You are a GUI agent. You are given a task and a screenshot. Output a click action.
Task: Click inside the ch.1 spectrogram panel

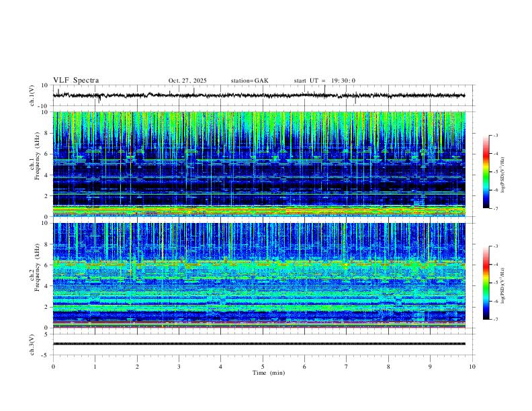click(x=259, y=164)
